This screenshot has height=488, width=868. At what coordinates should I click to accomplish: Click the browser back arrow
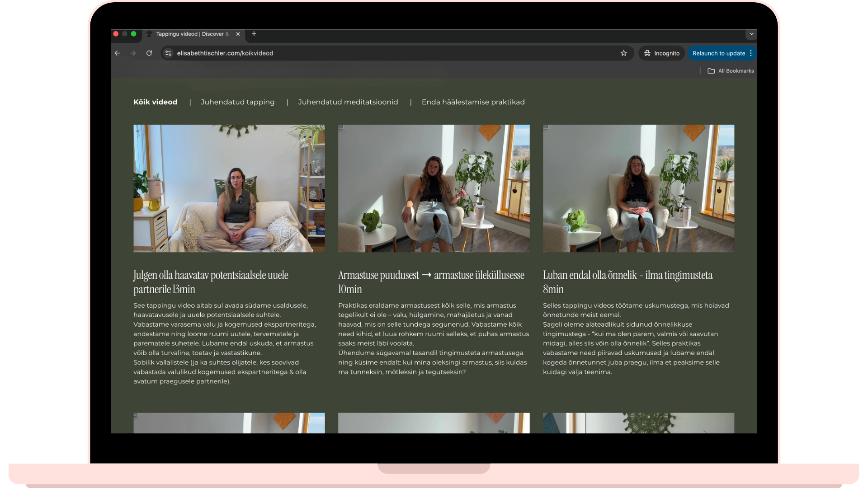point(117,53)
